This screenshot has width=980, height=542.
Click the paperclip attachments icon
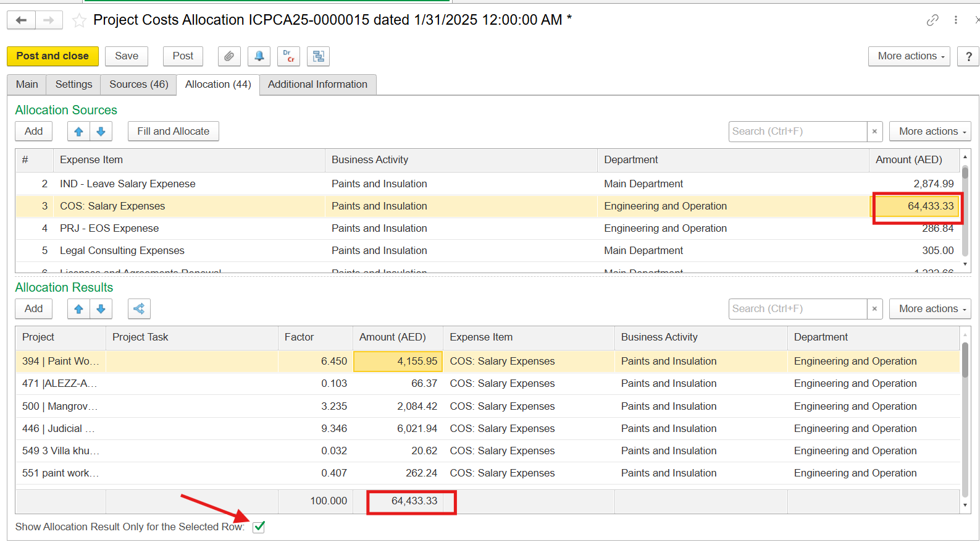tap(229, 56)
